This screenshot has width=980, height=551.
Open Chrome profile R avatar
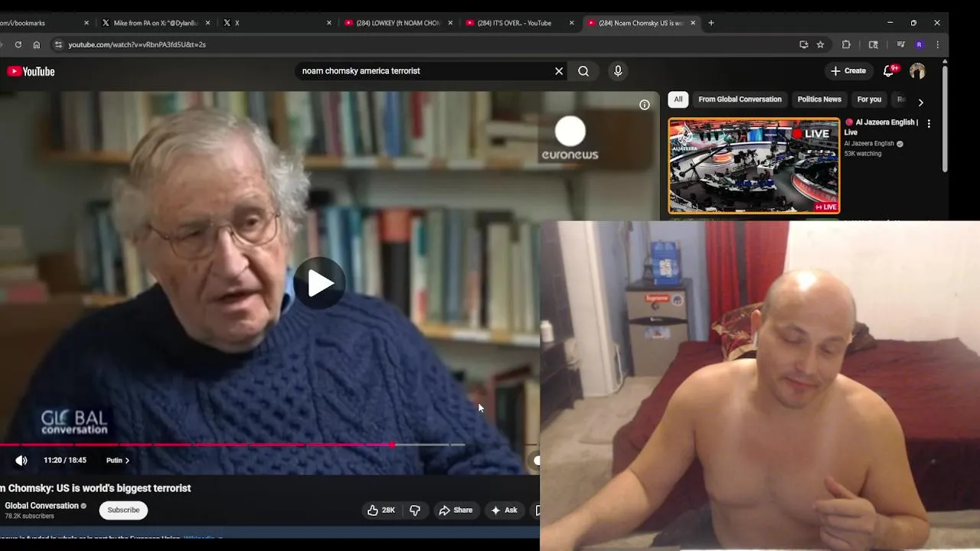pyautogui.click(x=920, y=44)
